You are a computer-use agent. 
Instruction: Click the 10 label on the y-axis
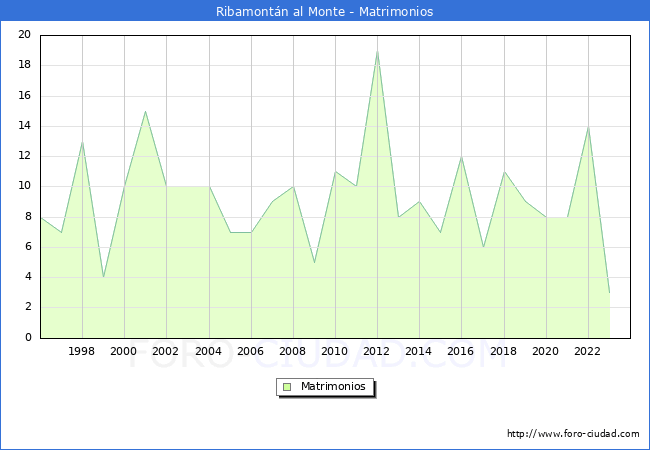(x=25, y=186)
